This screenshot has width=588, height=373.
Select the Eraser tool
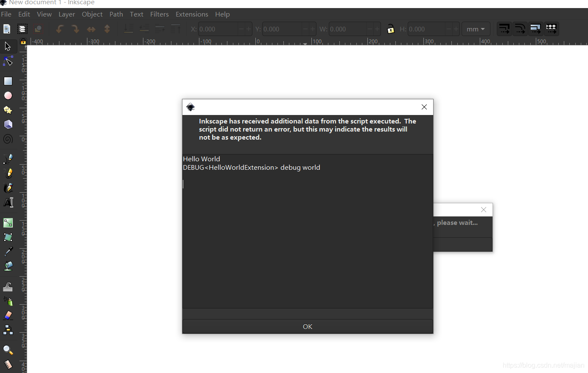coord(8,315)
